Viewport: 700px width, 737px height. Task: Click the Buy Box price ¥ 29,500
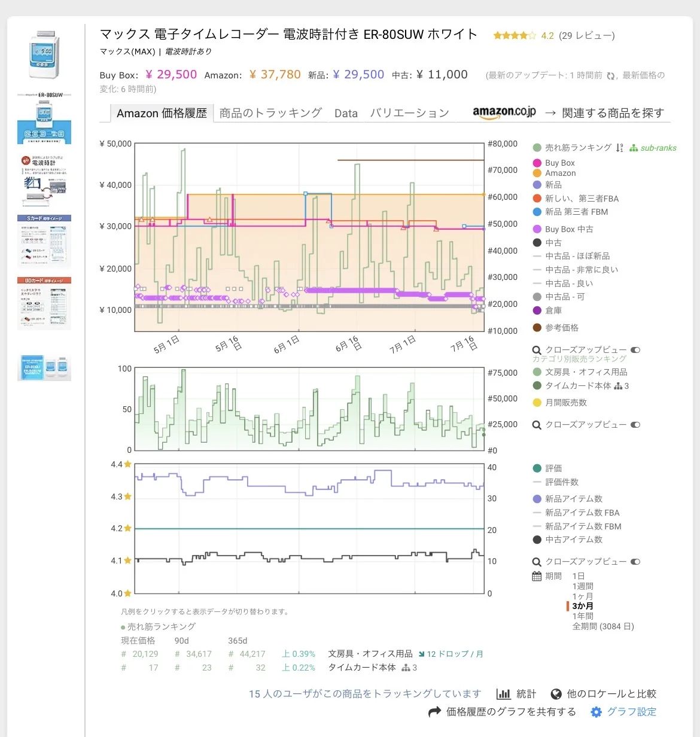[x=171, y=75]
